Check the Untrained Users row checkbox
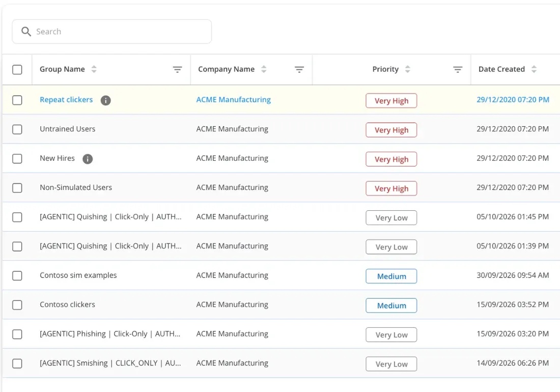The height and width of the screenshot is (392, 560). tap(17, 129)
